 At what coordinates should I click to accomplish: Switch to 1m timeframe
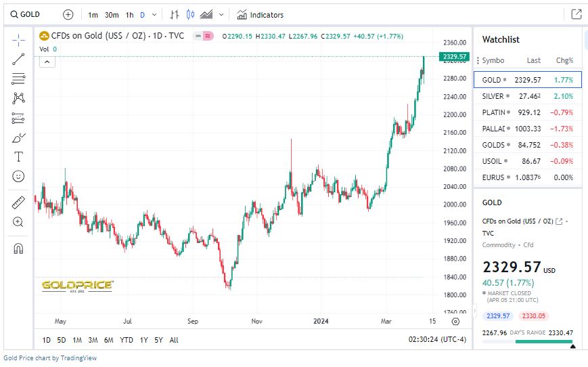coord(93,15)
